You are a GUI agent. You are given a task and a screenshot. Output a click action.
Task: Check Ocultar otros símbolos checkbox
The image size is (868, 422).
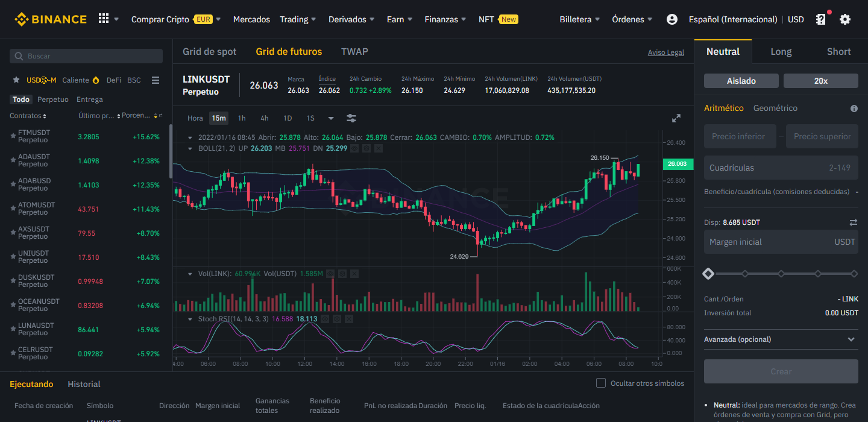600,383
